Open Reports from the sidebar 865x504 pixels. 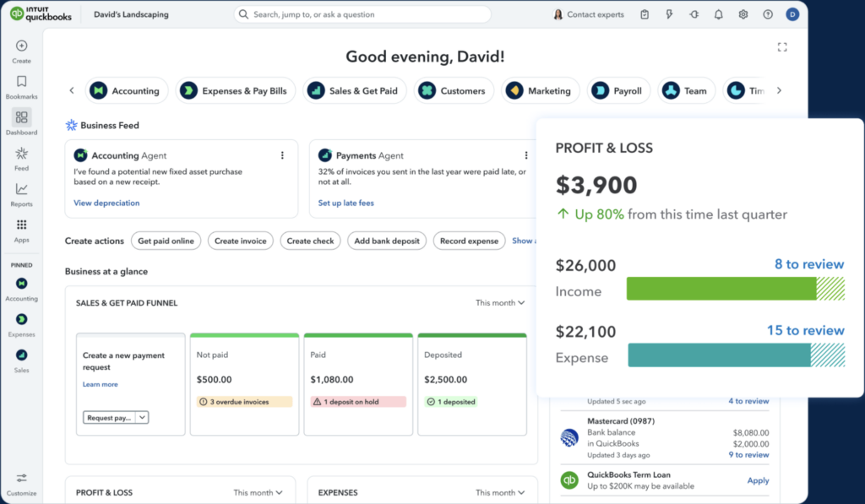coord(21,189)
